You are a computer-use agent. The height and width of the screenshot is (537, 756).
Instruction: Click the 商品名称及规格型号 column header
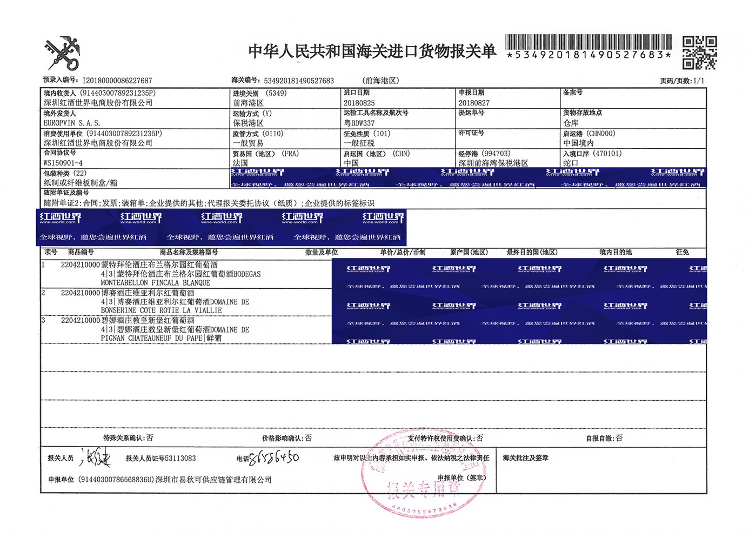(189, 252)
